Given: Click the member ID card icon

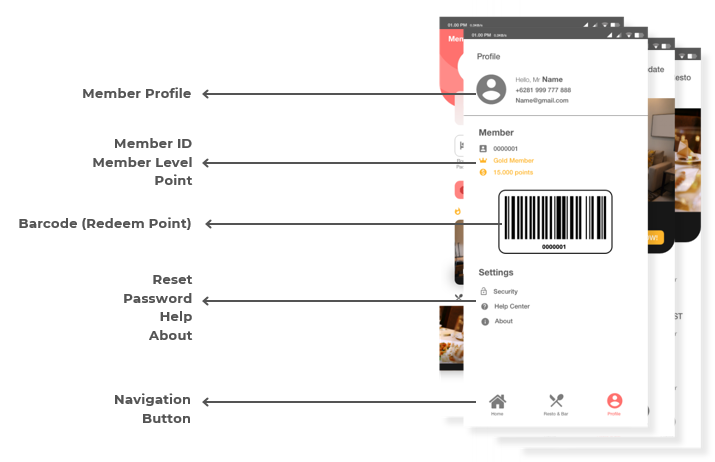Looking at the screenshot, I should 483,148.
